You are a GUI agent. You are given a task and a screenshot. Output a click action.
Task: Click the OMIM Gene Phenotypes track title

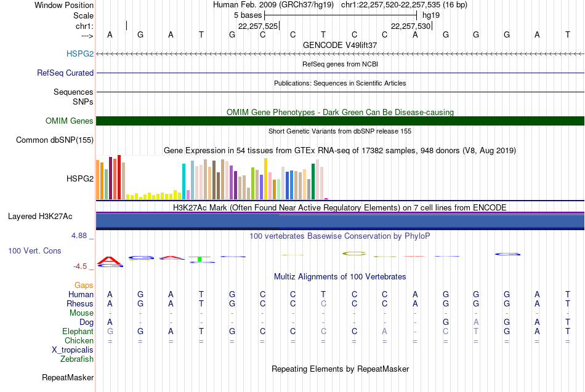[340, 112]
